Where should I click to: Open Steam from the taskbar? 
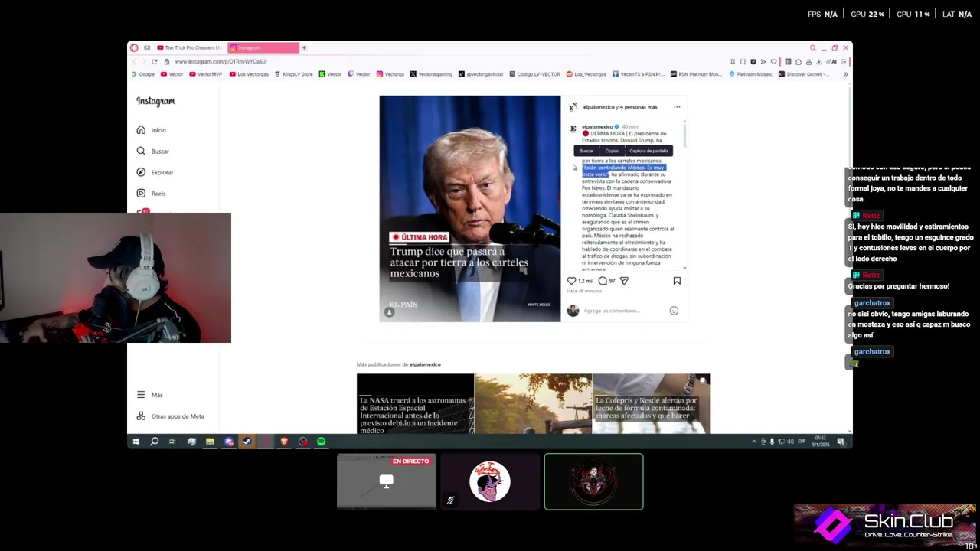click(247, 442)
